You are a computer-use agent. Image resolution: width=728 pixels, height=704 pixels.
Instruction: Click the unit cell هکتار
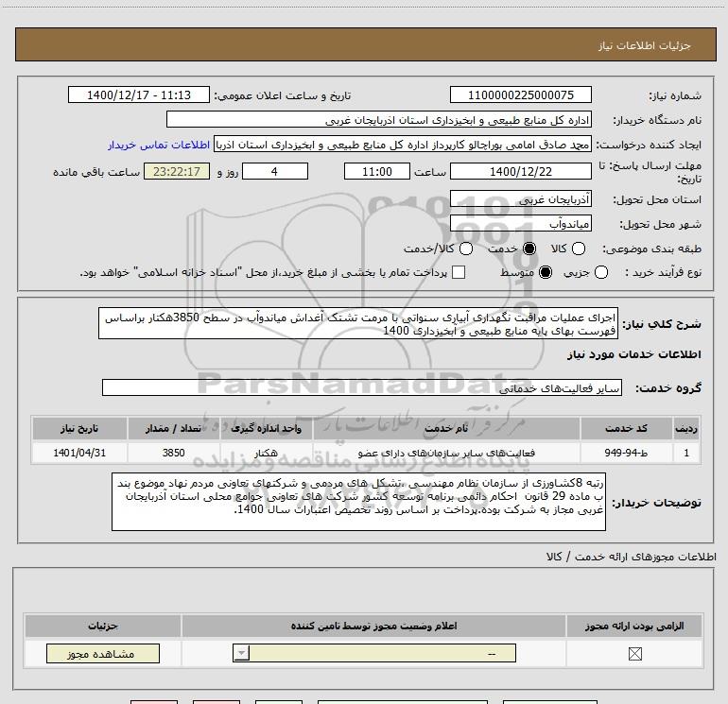[266, 453]
